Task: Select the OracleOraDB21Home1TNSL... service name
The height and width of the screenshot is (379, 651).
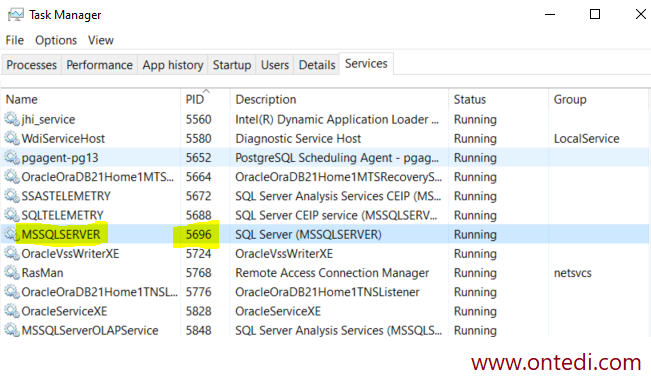Action: point(99,292)
